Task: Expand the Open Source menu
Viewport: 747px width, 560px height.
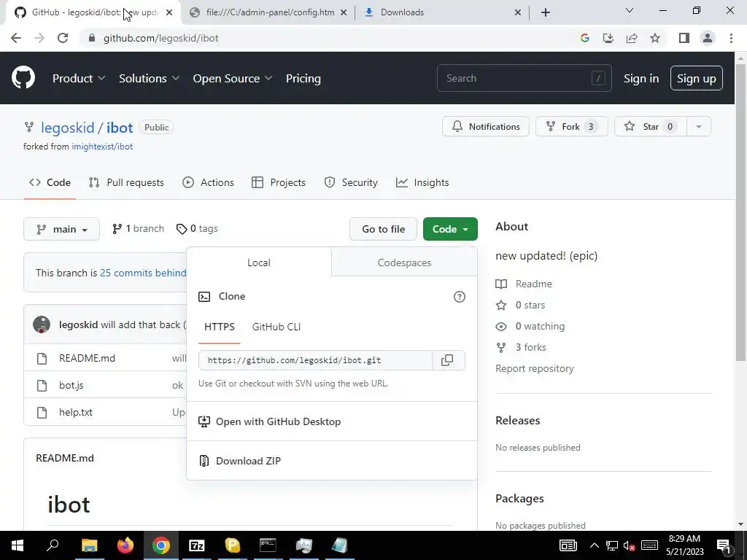Action: coord(233,79)
